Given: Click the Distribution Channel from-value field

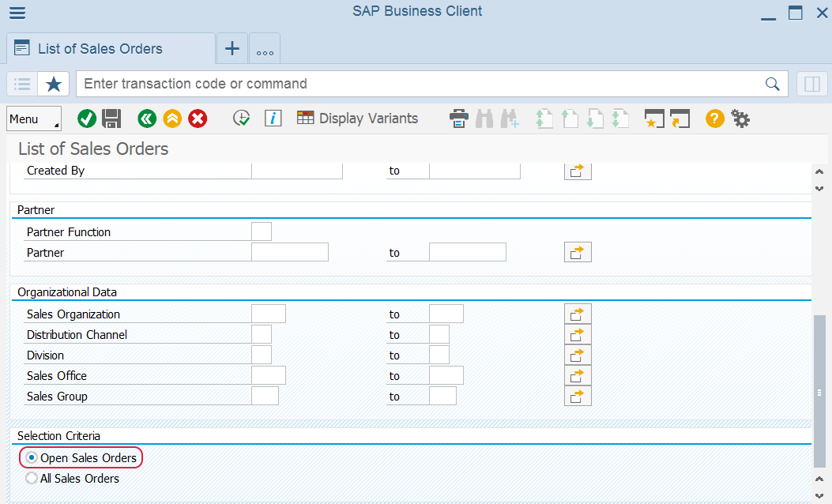Looking at the screenshot, I should pos(262,334).
